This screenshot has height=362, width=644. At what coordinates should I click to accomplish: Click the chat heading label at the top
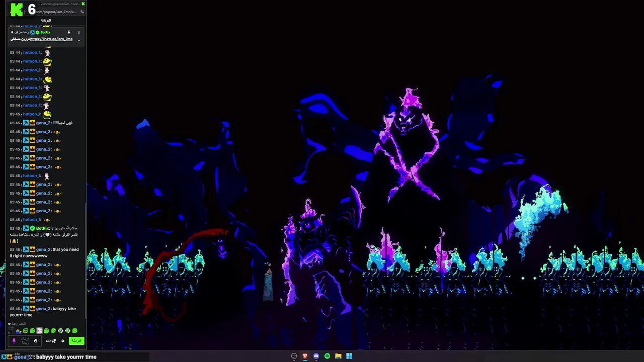(x=46, y=20)
